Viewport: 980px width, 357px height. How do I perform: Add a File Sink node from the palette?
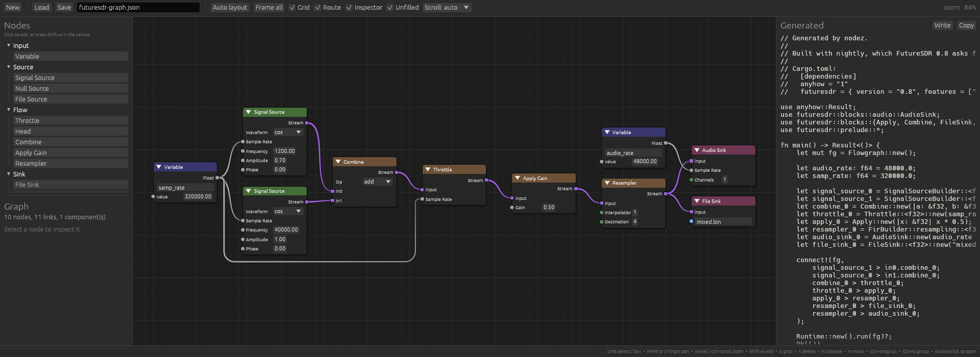click(70, 185)
